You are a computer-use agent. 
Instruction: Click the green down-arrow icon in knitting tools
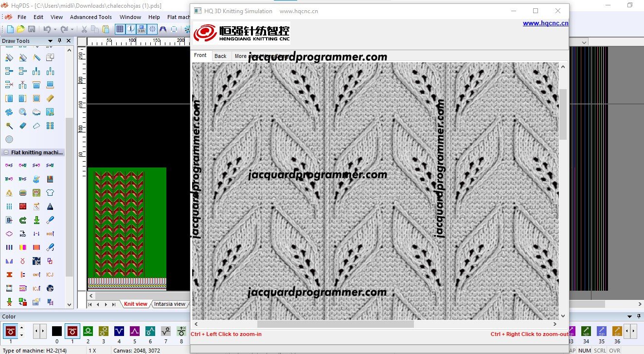pos(36,220)
